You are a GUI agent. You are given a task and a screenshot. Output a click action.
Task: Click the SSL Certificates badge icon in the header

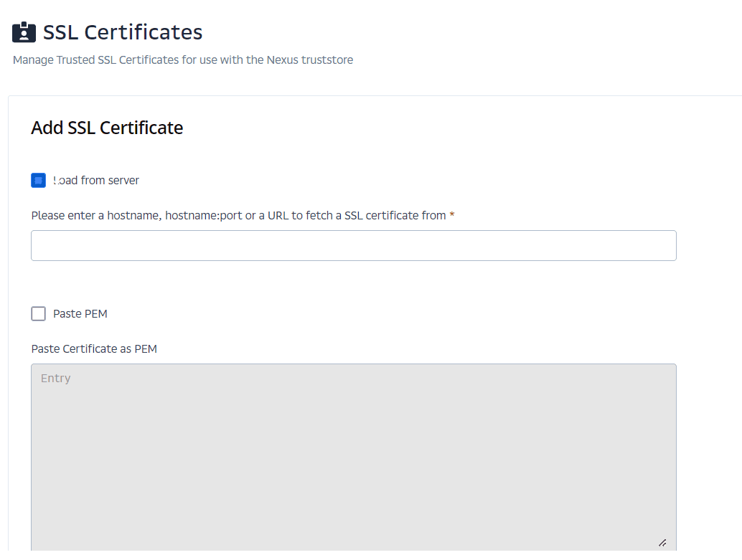point(24,32)
